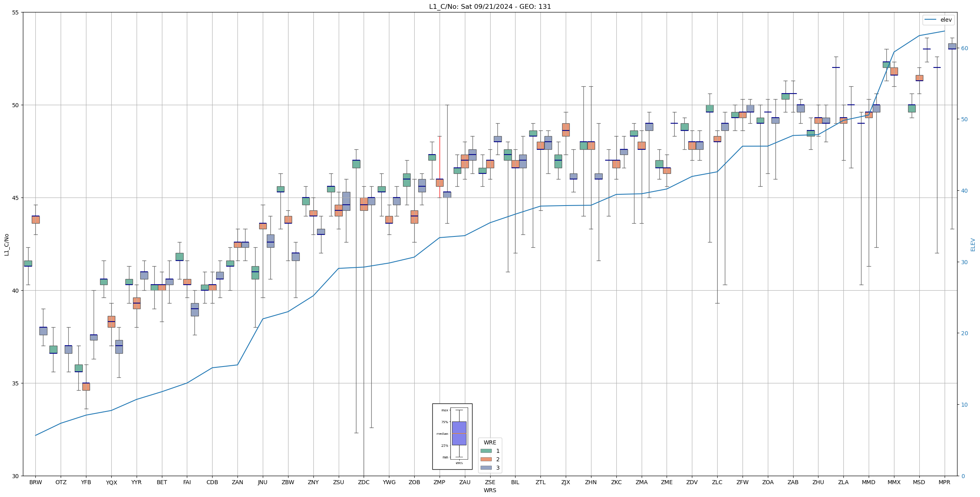The image size is (980, 497).
Task: Click the 'BRW' station tick label
Action: [35, 482]
